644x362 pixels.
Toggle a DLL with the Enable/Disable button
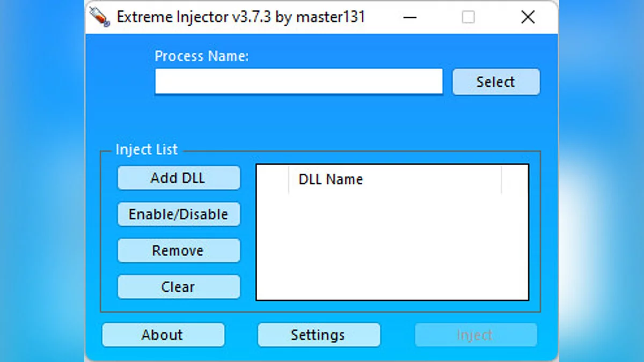(178, 215)
